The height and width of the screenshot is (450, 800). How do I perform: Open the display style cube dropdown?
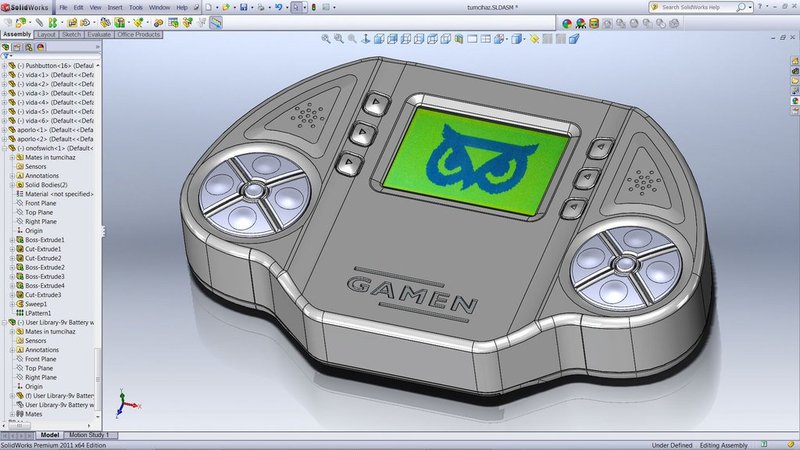524,39
